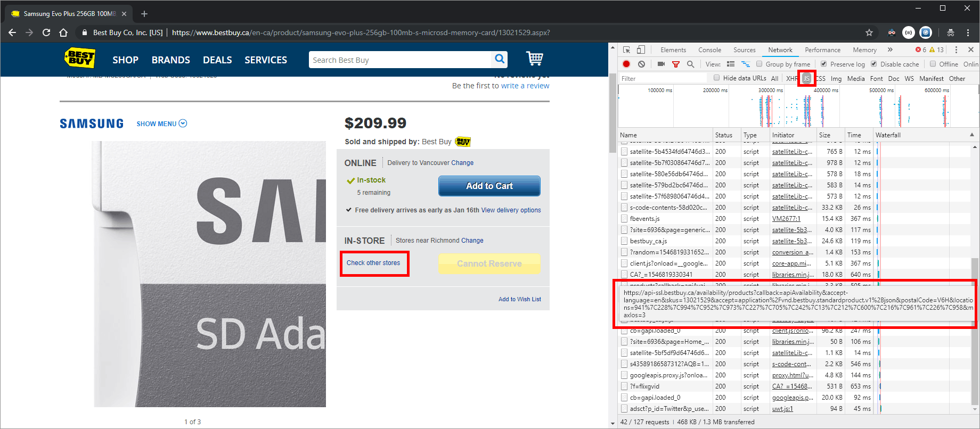Show the DevTools warning count

[937, 49]
